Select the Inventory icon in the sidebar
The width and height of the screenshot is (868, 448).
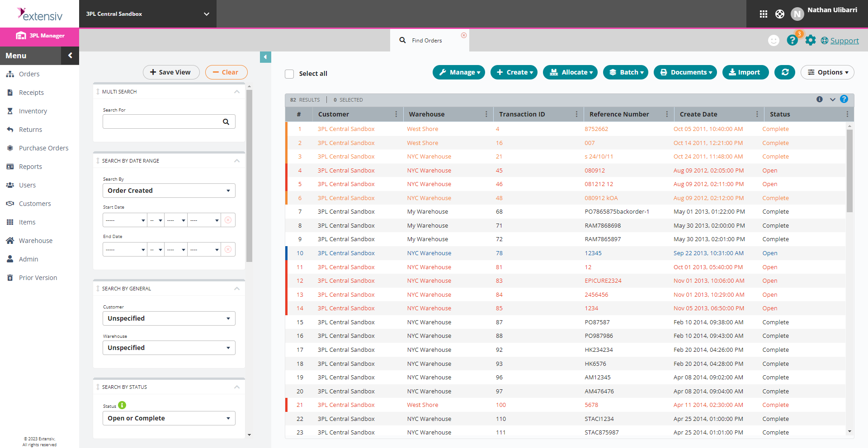(10, 111)
